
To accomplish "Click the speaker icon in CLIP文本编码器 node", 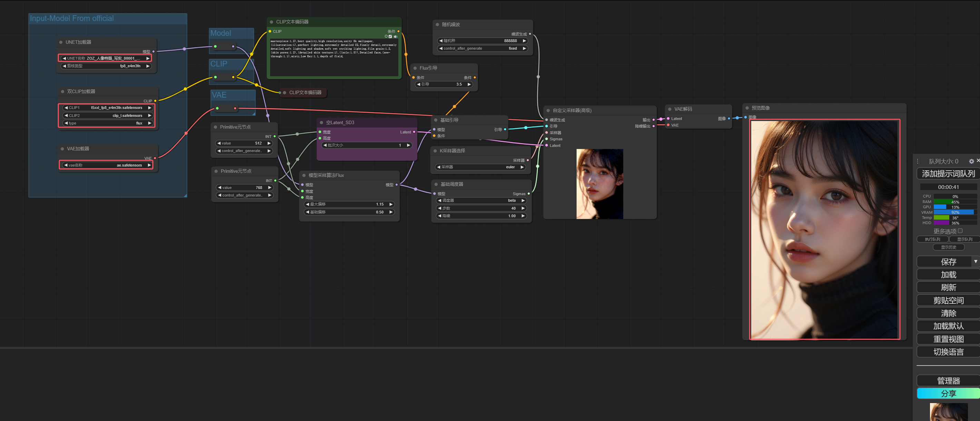I will click(395, 37).
